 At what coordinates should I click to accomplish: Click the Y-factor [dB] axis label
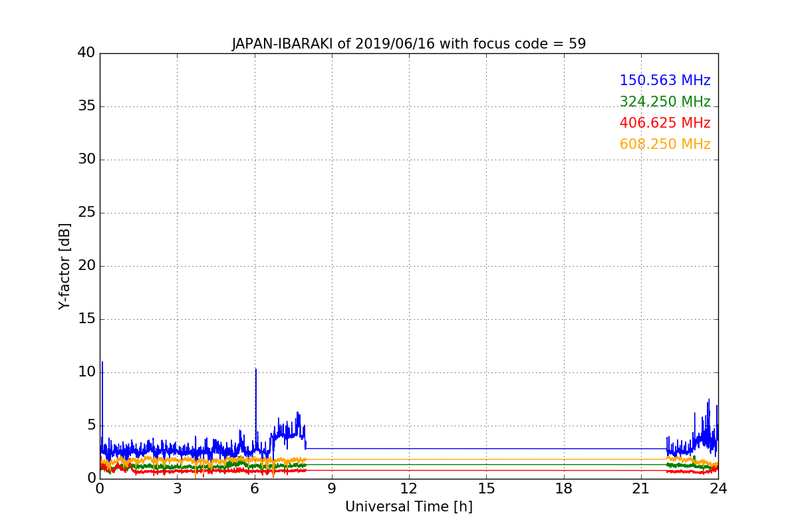coord(65,266)
